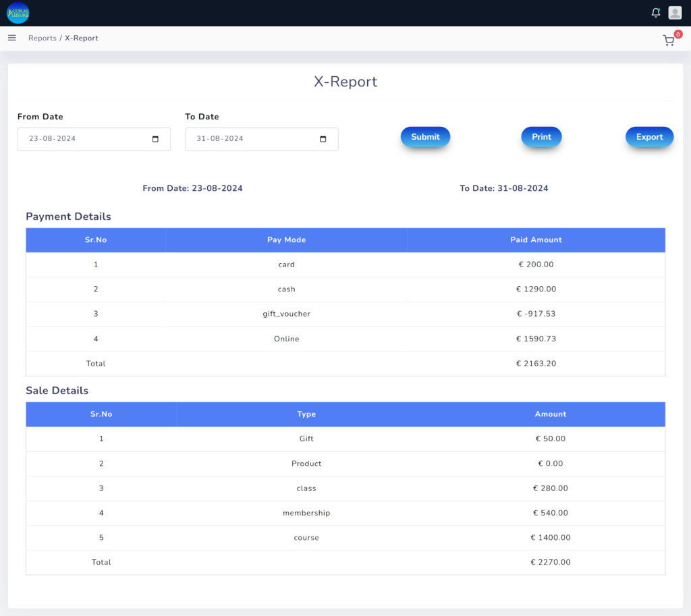Click the Paid Amount column header

[536, 240]
